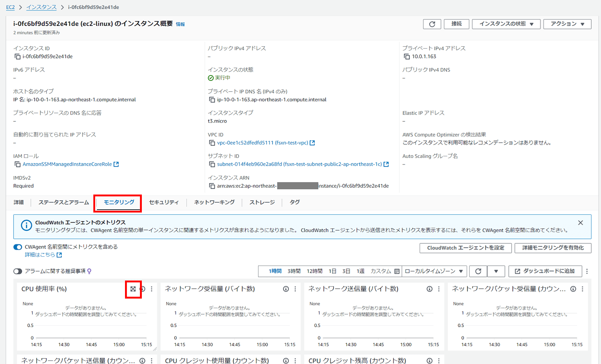
Task: Open the options menu for the ネットワーク受信量 widget
Action: (295, 289)
